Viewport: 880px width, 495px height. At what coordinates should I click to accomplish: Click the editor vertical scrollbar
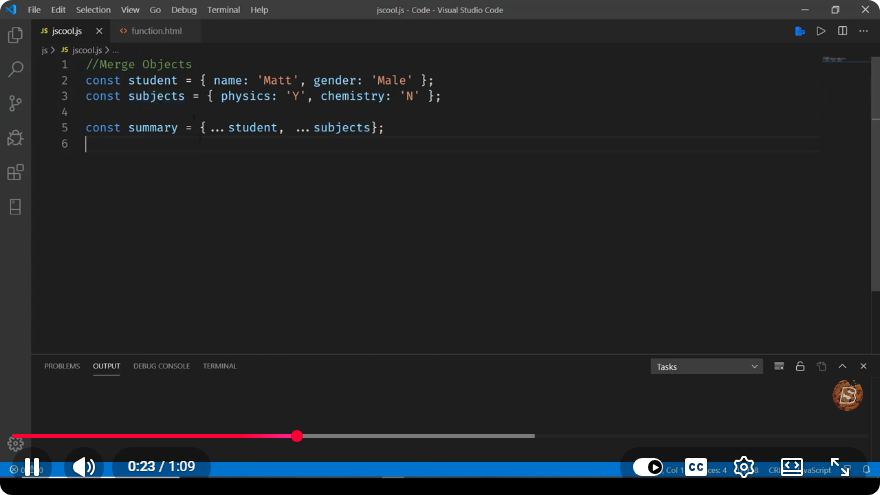[875, 174]
